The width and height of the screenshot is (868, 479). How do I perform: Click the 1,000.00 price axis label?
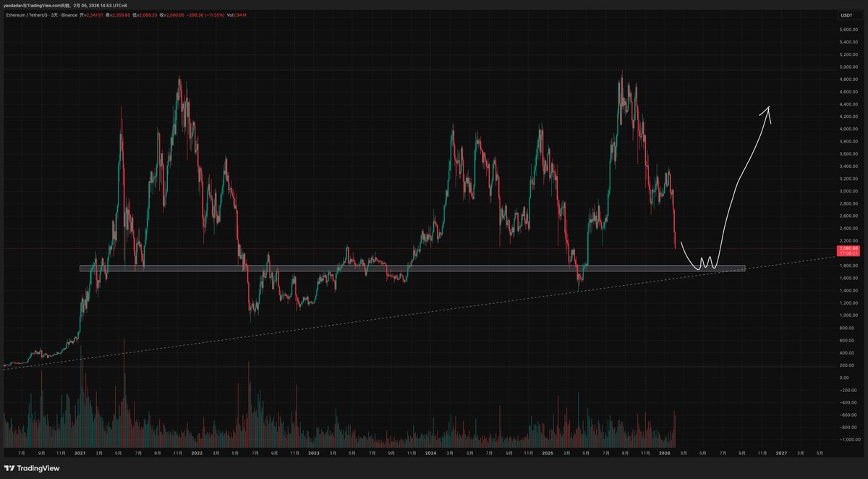pyautogui.click(x=848, y=315)
